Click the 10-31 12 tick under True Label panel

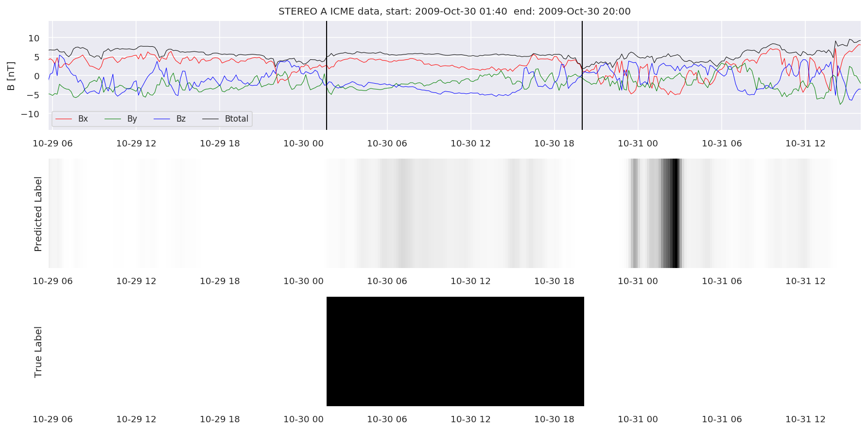(x=805, y=419)
